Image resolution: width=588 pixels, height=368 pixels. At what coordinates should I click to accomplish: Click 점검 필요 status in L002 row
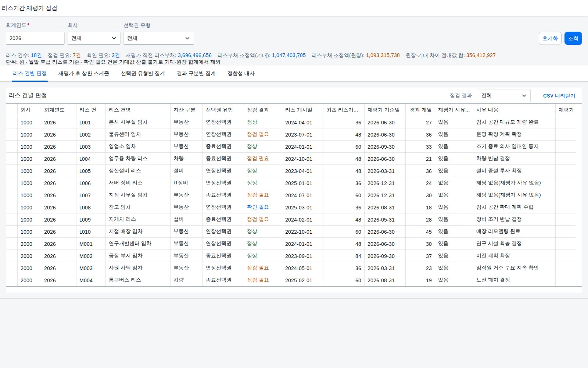point(258,134)
